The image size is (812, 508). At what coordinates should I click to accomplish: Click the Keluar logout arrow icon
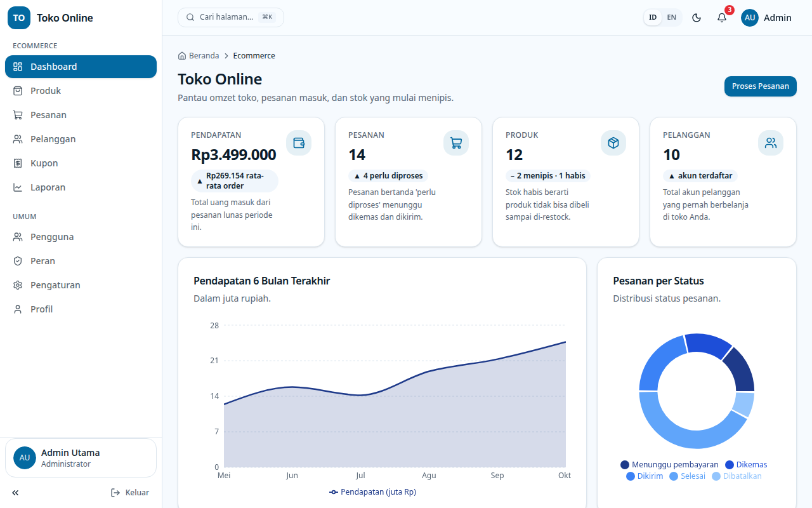pos(115,493)
